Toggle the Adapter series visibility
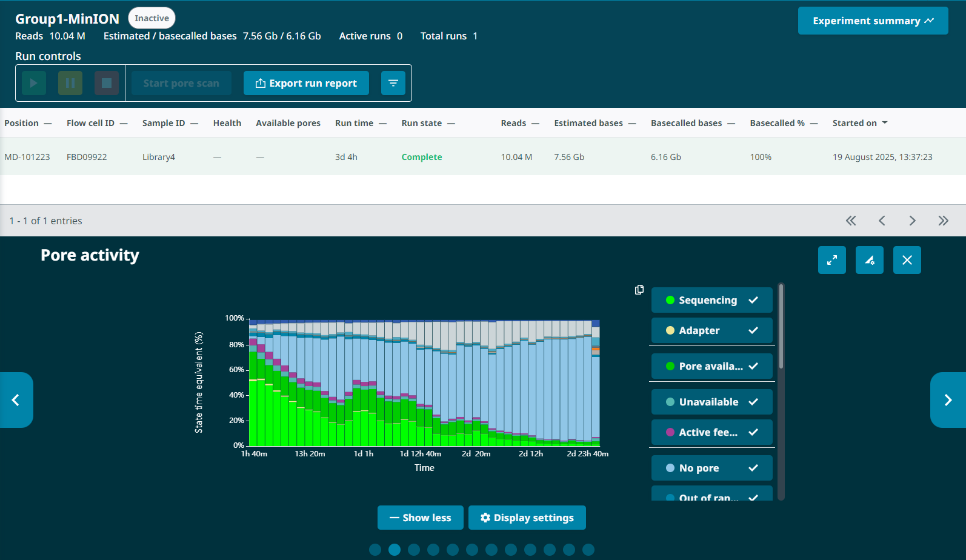Viewport: 966px width, 560px height. point(711,330)
